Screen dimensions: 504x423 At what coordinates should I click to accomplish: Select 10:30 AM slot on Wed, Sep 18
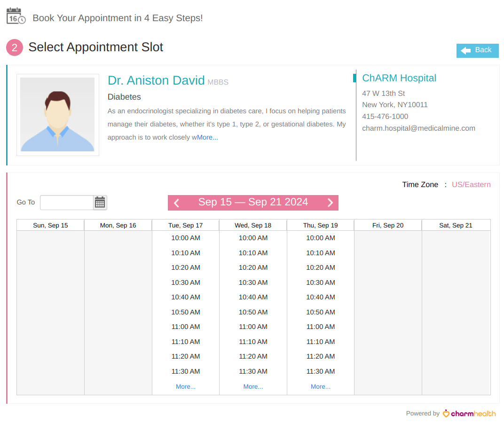coord(253,282)
